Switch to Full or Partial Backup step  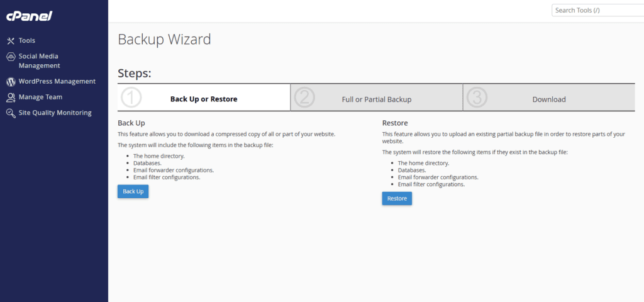pos(376,99)
